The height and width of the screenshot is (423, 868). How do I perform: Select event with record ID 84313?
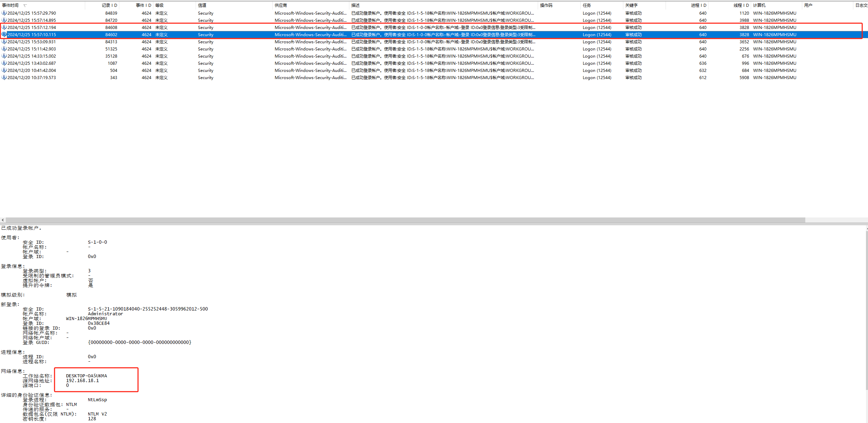[x=111, y=42]
